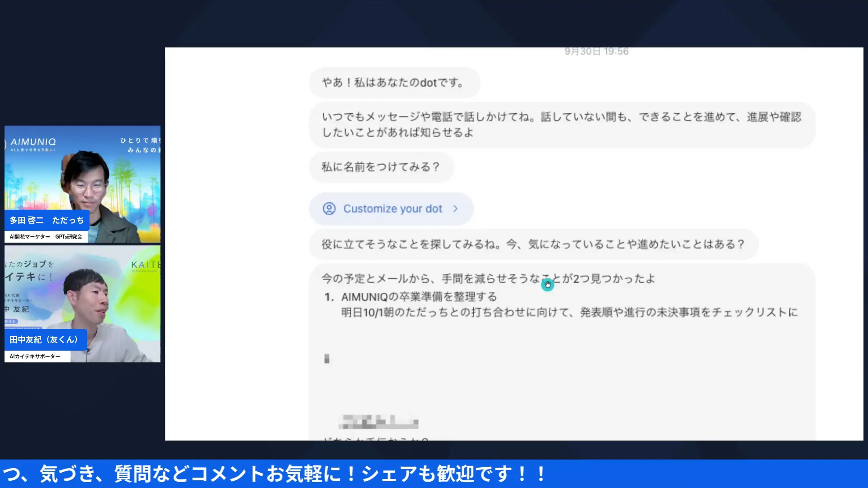
Task: Click the line '今の予定とメールから、手間を減らせそう'
Action: point(488,279)
